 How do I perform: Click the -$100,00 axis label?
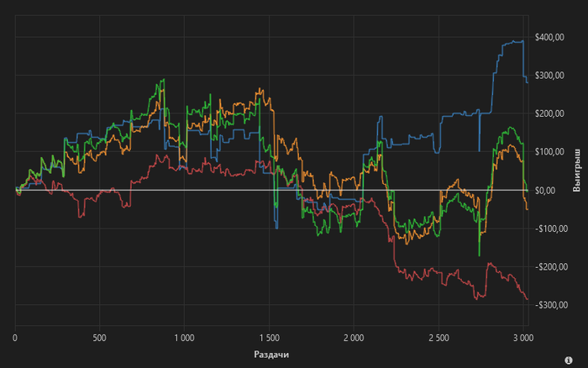click(x=551, y=229)
